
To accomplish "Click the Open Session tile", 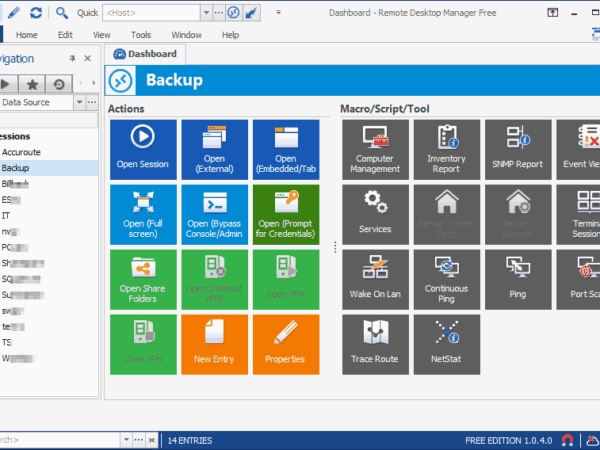I will pos(143,150).
